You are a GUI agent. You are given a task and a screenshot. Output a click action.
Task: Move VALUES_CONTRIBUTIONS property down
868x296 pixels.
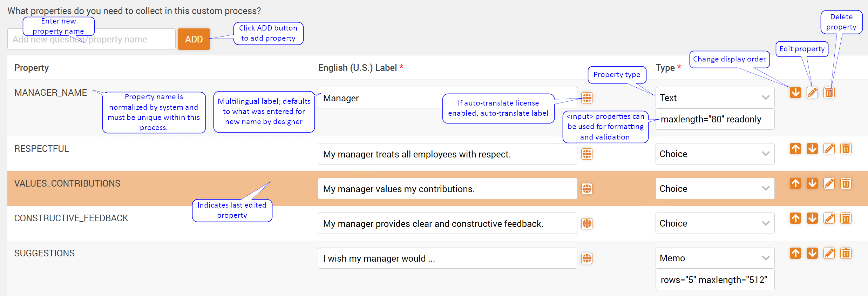click(x=812, y=183)
